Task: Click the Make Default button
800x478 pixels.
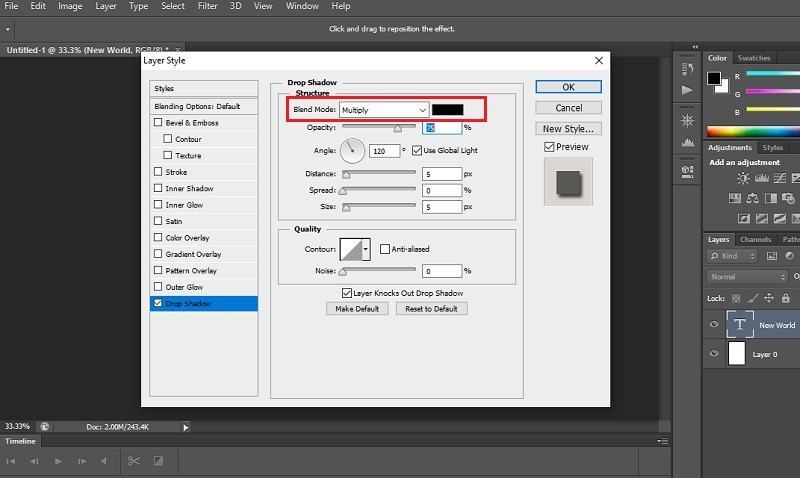Action: pyautogui.click(x=357, y=309)
